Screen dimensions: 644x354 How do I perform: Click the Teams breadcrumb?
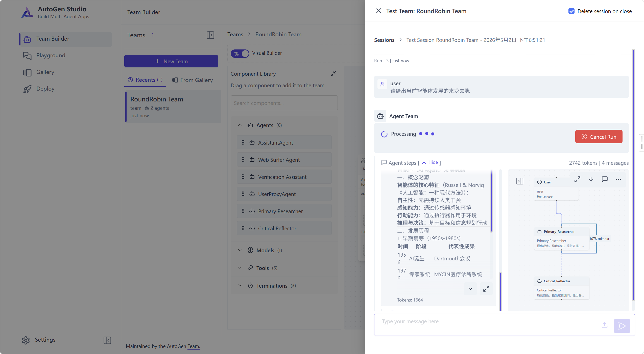(x=235, y=35)
